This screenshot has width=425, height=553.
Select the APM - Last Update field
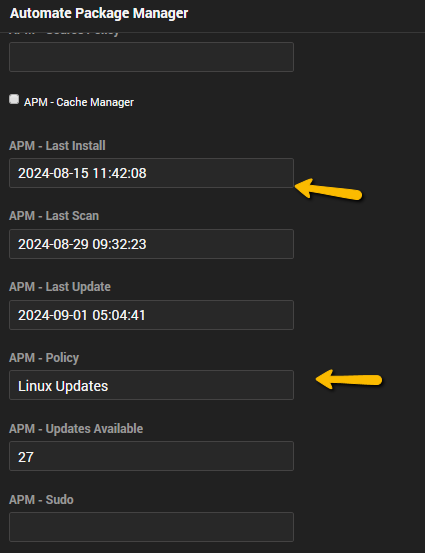[x=151, y=315]
